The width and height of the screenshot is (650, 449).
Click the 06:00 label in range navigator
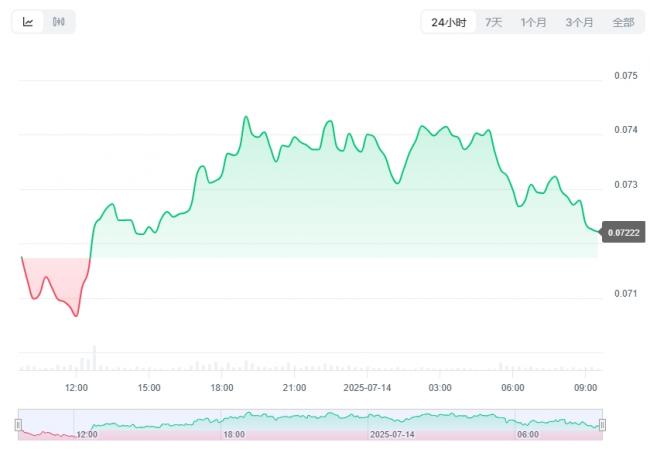click(528, 434)
